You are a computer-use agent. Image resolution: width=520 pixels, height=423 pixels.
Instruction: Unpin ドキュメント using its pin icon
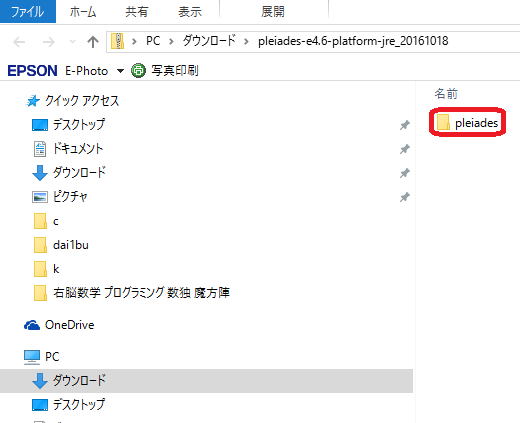[404, 149]
